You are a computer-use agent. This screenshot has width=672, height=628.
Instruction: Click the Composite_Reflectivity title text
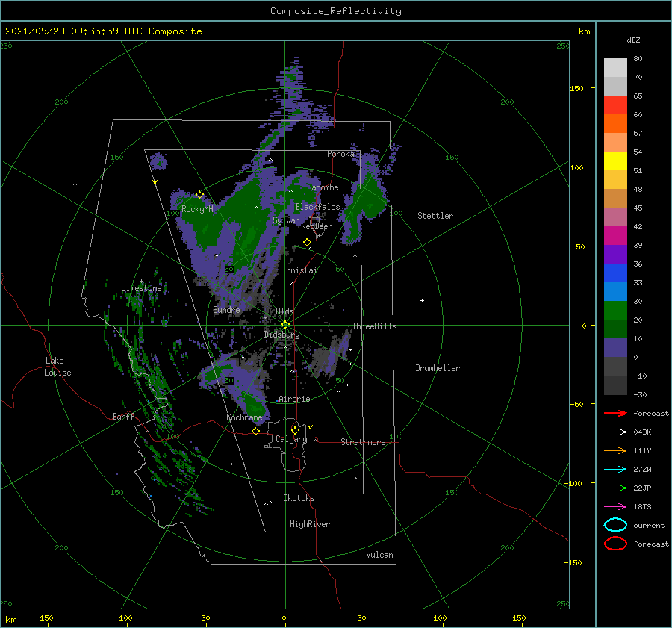click(x=335, y=11)
